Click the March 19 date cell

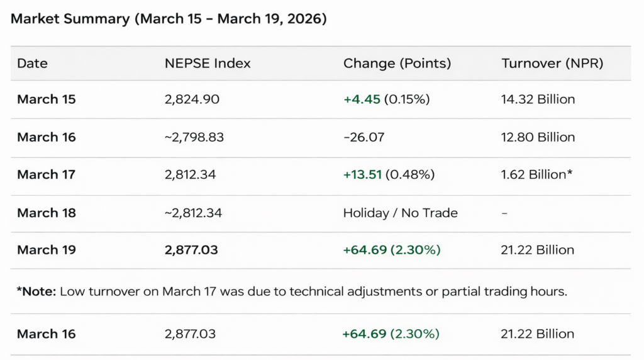tap(47, 250)
